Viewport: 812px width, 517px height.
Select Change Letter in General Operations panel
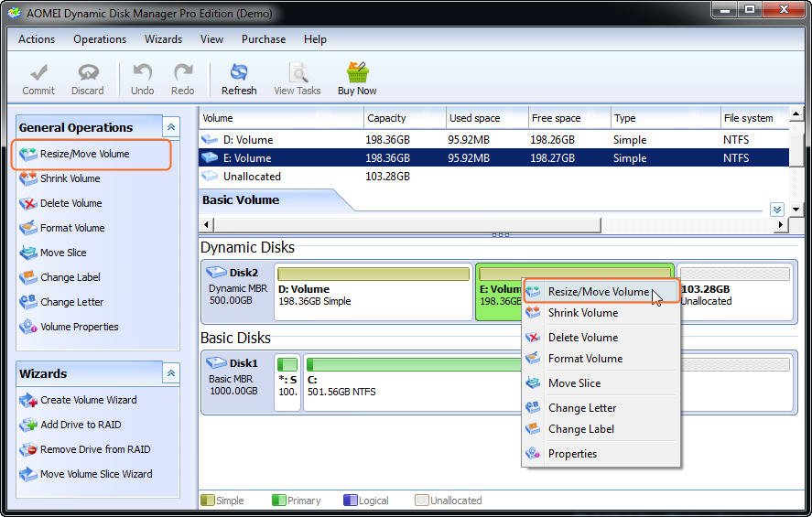pyautogui.click(x=71, y=302)
